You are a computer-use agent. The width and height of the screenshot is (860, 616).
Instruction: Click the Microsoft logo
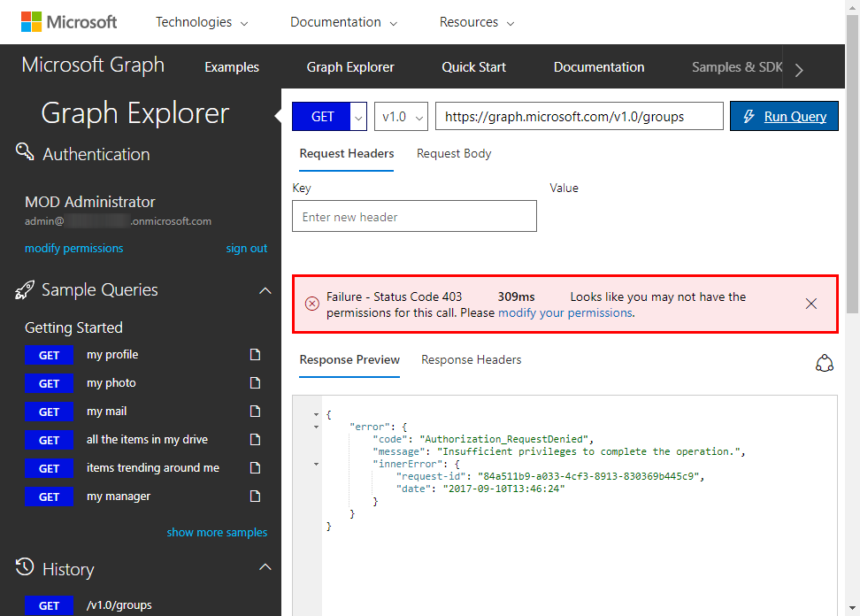69,22
